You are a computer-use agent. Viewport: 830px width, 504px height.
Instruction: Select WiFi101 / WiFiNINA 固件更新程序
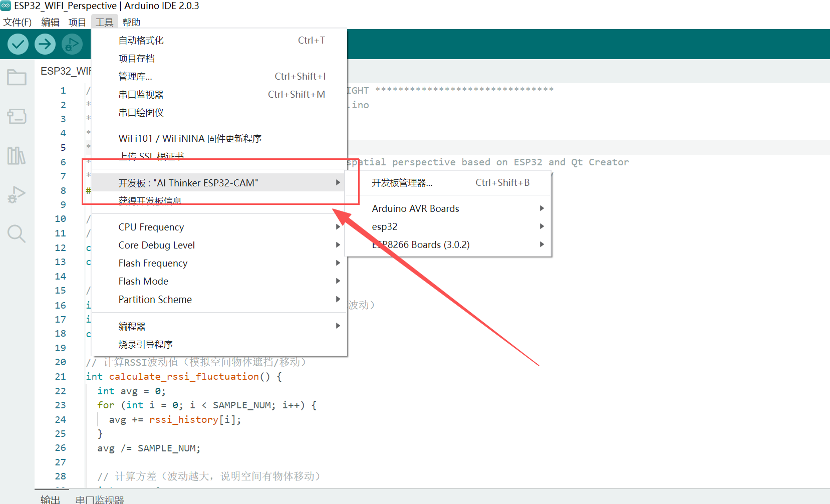(x=219, y=138)
